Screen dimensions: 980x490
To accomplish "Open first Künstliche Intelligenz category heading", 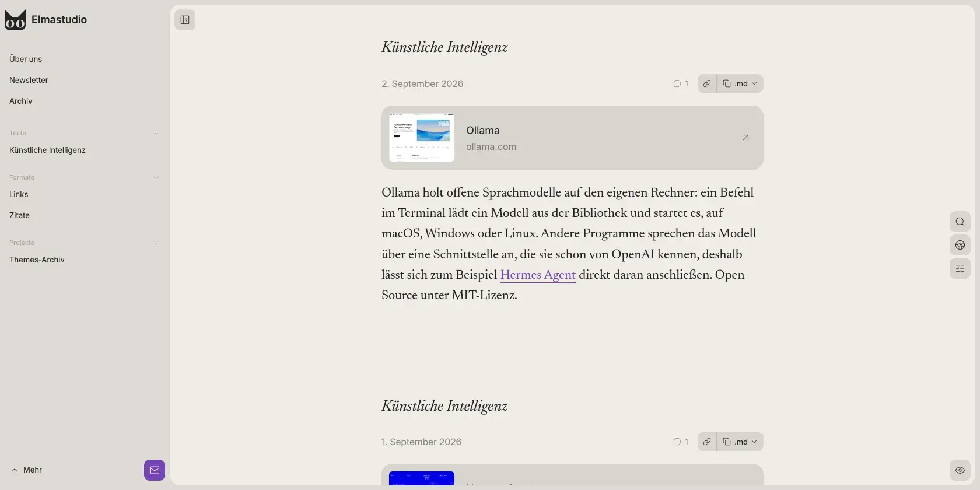I will click(444, 48).
